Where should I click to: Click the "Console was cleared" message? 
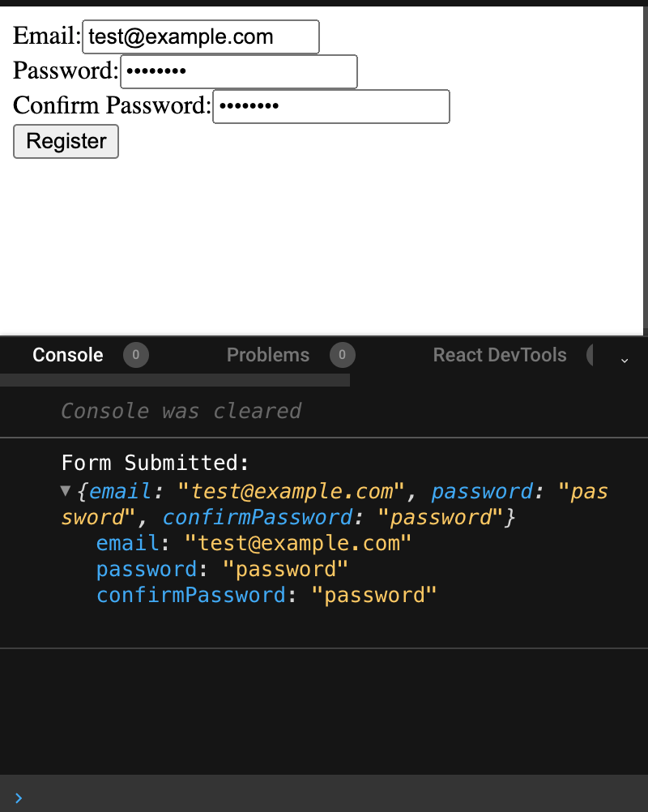pos(181,411)
